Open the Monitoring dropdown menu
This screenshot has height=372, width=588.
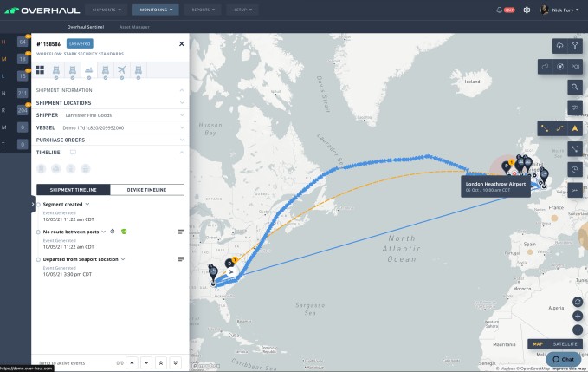click(156, 10)
